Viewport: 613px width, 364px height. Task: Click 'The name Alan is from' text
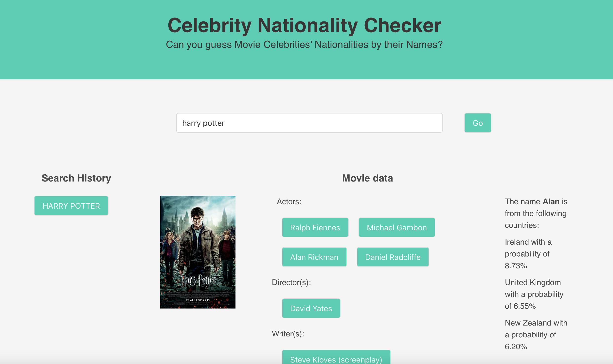point(536,213)
